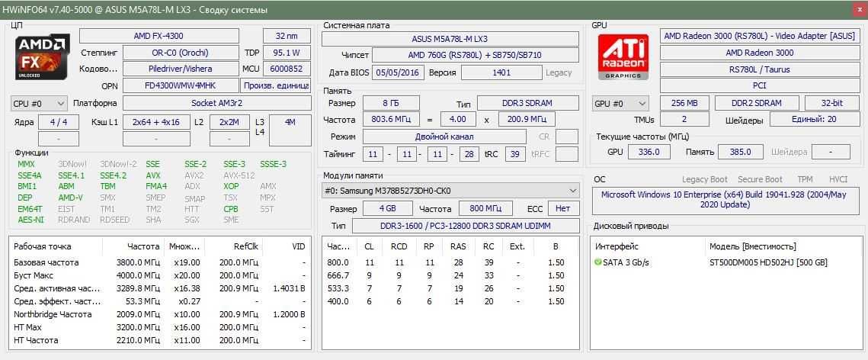
Task: Click the shaders value Единый: 20
Action: pyautogui.click(x=815, y=121)
